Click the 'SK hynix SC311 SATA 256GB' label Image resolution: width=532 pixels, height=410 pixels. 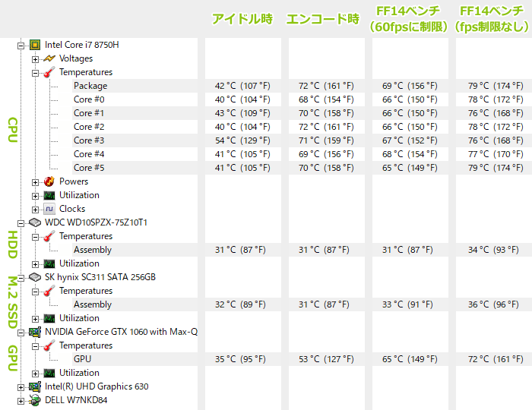pyautogui.click(x=100, y=277)
